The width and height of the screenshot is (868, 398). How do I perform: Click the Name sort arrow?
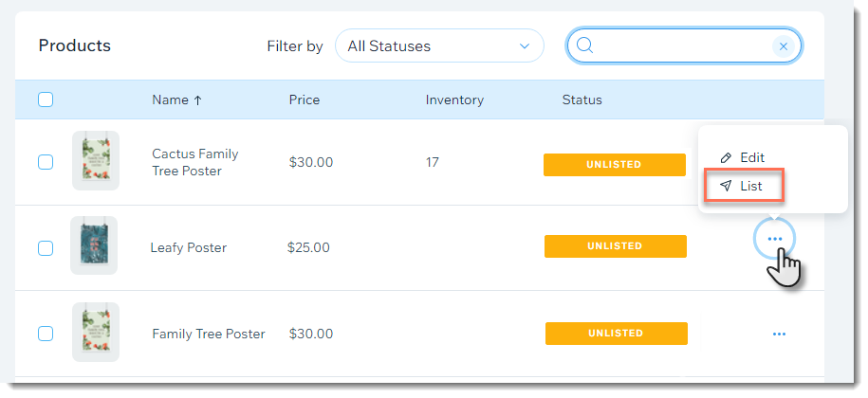tap(197, 100)
